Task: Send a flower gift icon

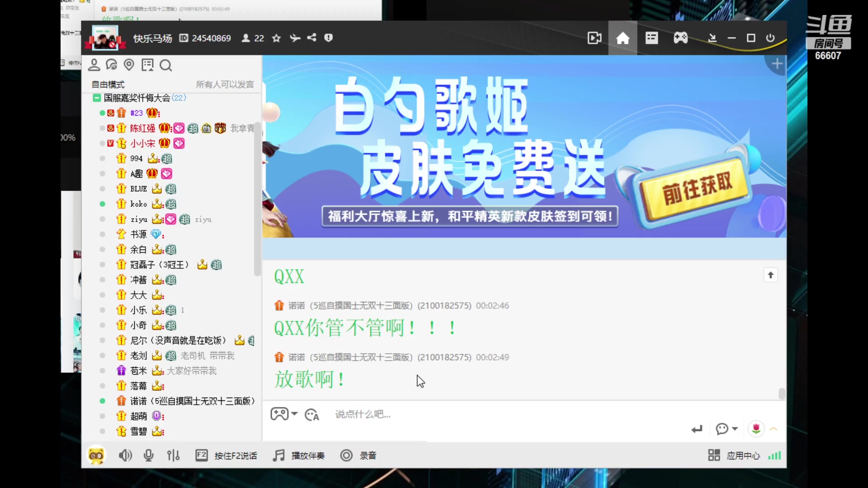Action: pos(756,429)
